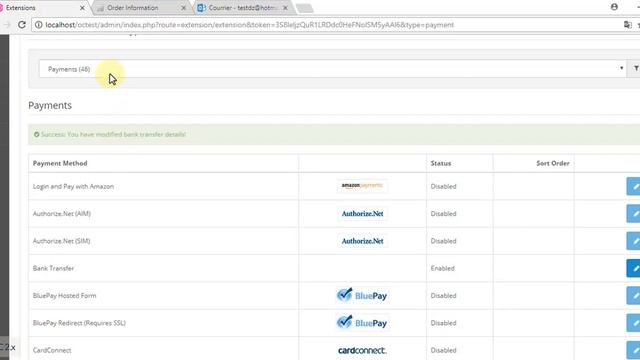Open the translate page icon in address bar
Viewport: 640px width, 360px height.
(628, 25)
